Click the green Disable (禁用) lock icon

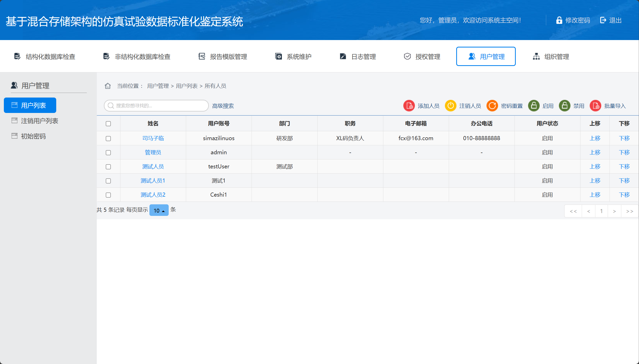[x=565, y=106]
